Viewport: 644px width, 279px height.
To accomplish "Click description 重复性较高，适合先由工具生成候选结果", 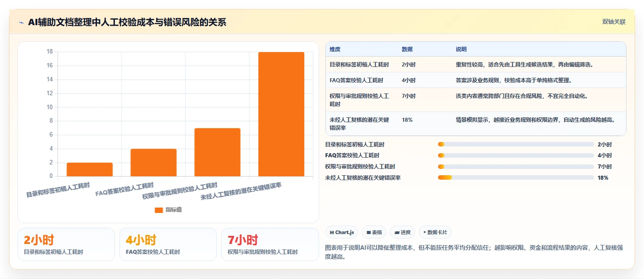I will tap(525, 65).
